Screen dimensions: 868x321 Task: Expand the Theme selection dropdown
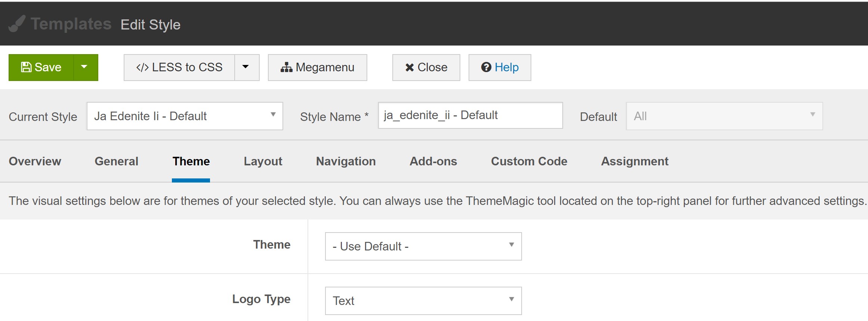[423, 246]
